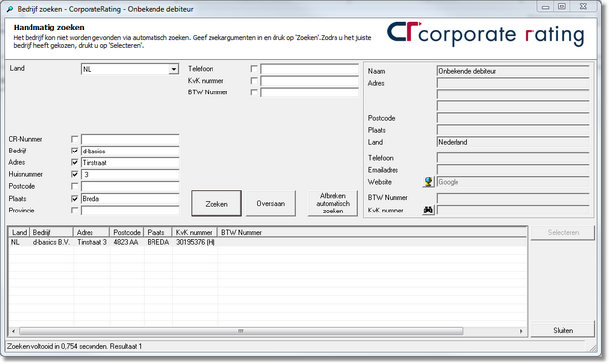Click Afbreken automatisch zoeken button
609x364 pixels.
coord(333,204)
